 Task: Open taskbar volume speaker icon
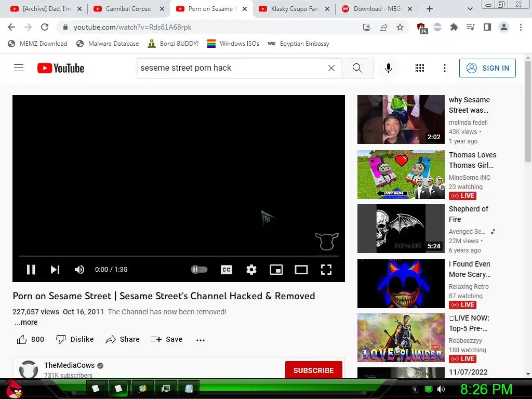coord(441,389)
